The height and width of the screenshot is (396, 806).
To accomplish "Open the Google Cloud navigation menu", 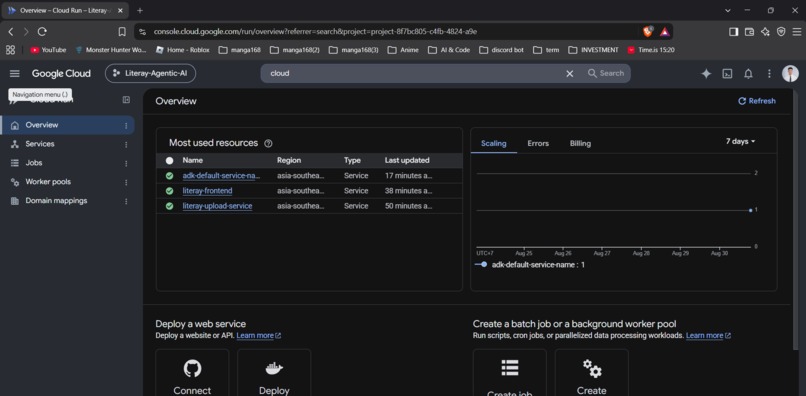I will coord(14,74).
